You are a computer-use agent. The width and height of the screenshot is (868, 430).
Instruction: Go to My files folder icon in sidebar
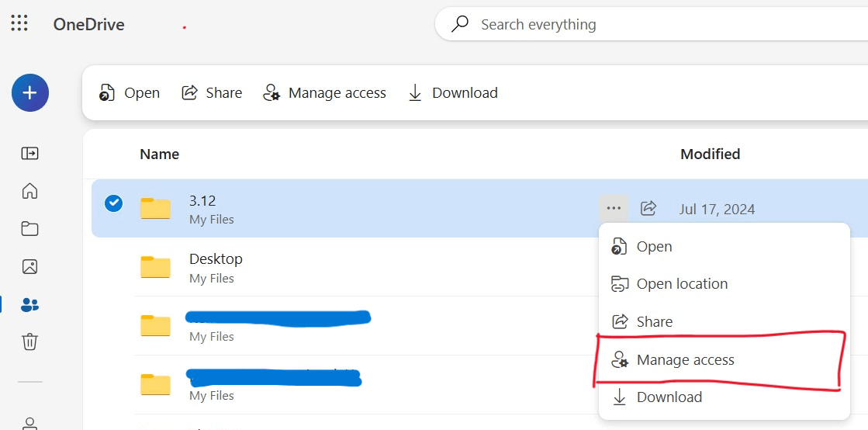tap(29, 229)
